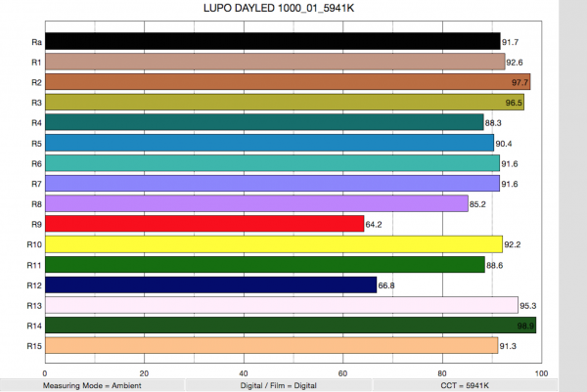Select the purple R8 bar

[256, 203]
